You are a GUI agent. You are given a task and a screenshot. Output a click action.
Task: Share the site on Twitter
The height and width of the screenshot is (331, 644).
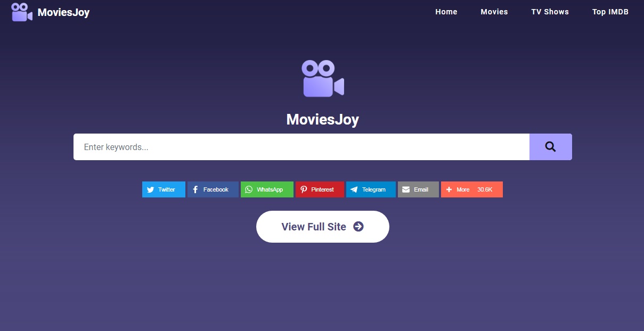[164, 189]
